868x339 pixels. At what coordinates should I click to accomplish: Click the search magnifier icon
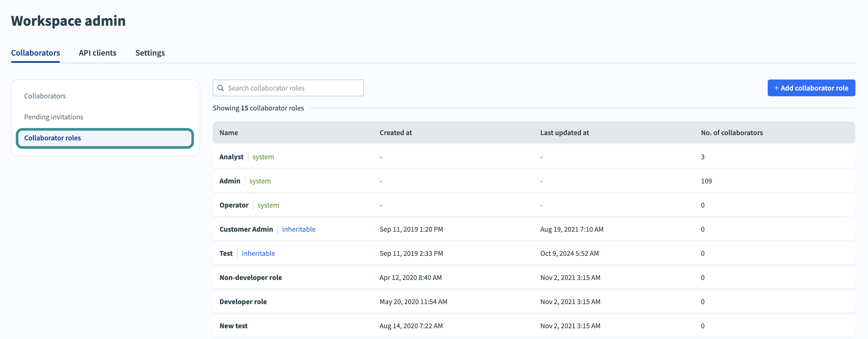tap(221, 88)
